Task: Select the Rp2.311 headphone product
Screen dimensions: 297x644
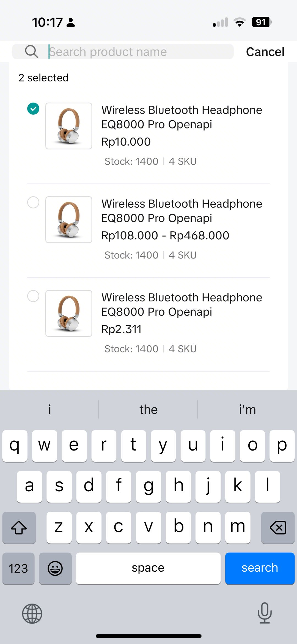Action: tap(33, 296)
